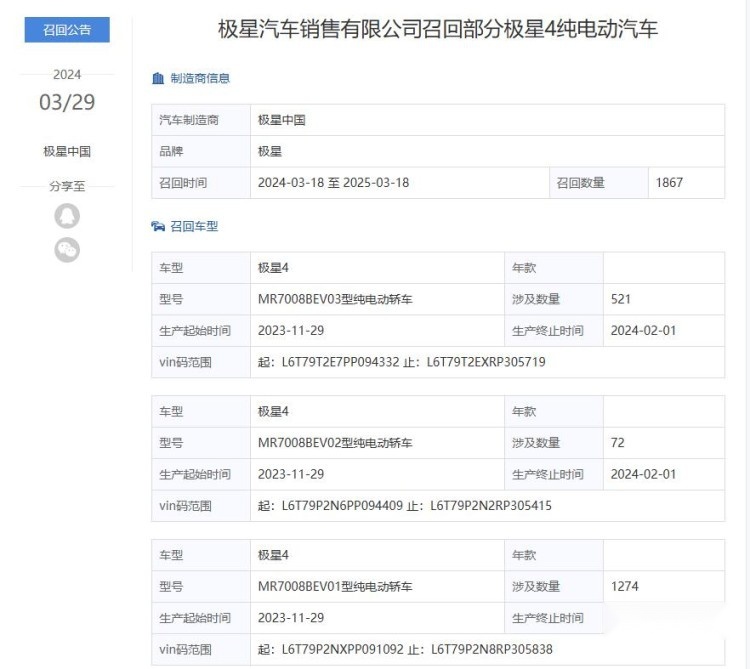Click the 分享至 label
The height and width of the screenshot is (669, 750).
(67, 186)
